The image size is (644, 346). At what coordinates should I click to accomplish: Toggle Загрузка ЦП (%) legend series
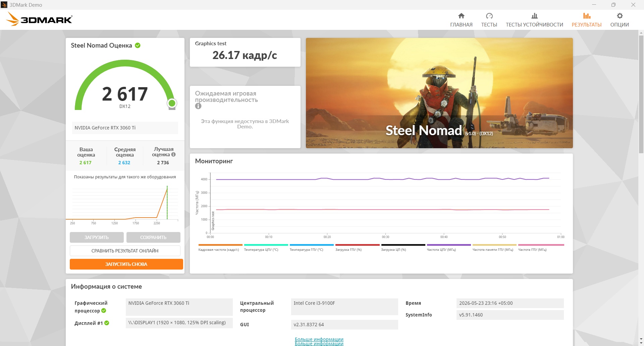coord(403,247)
